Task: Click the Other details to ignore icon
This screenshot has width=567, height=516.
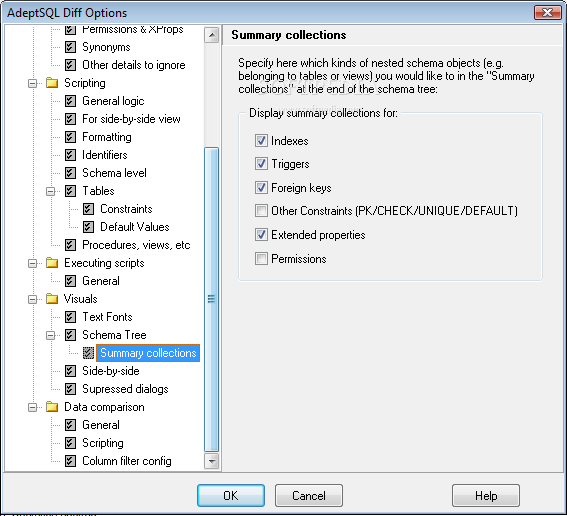Action: [70, 65]
